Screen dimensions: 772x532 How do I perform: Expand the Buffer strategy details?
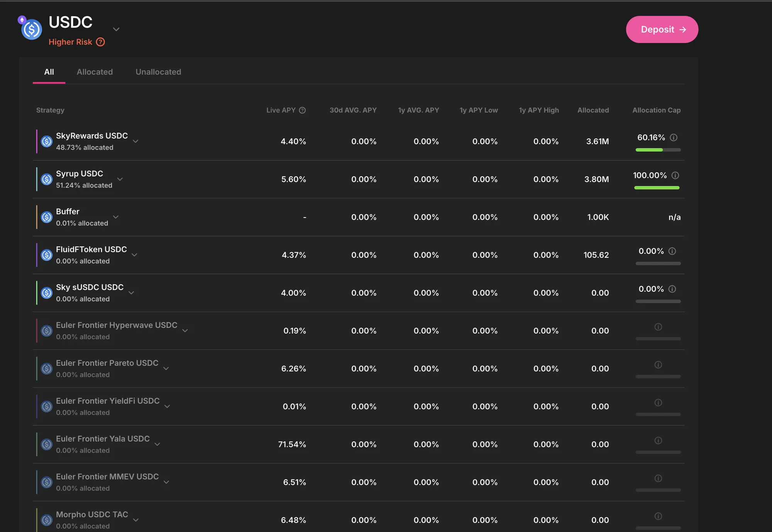115,217
